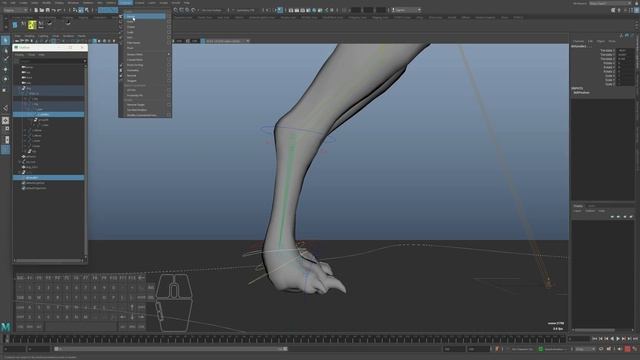Toggle the Auto Keyframe button
Screen dimensions: 640x360
pyautogui.click(x=627, y=349)
